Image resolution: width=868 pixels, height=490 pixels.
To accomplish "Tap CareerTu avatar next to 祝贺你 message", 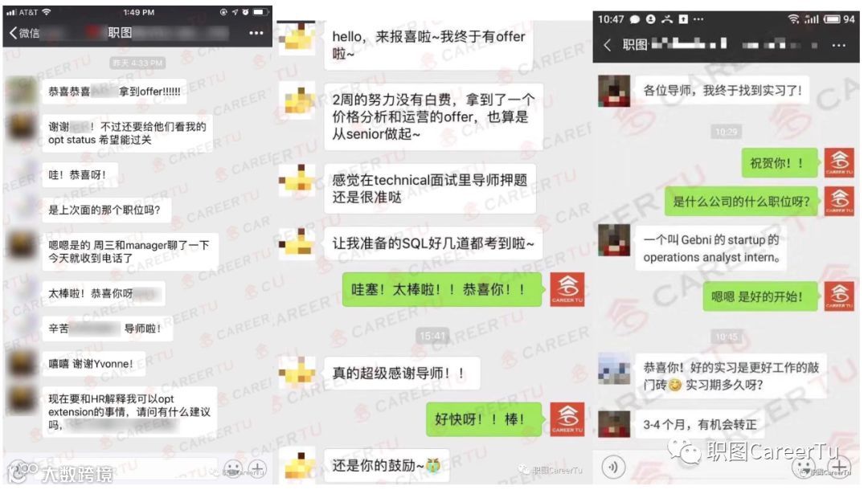I will (839, 162).
